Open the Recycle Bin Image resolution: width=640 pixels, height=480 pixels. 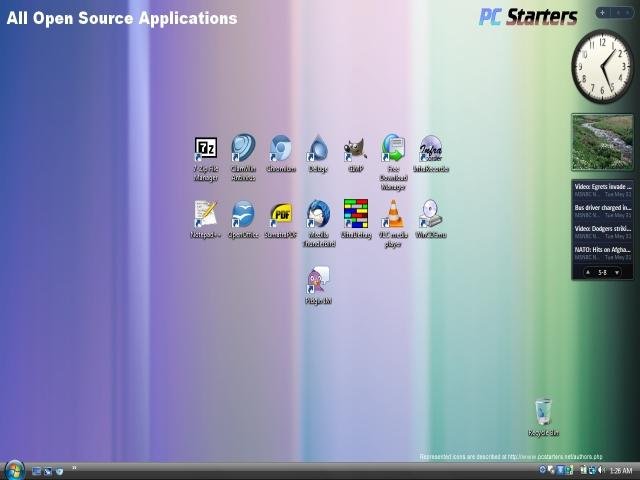543,417
